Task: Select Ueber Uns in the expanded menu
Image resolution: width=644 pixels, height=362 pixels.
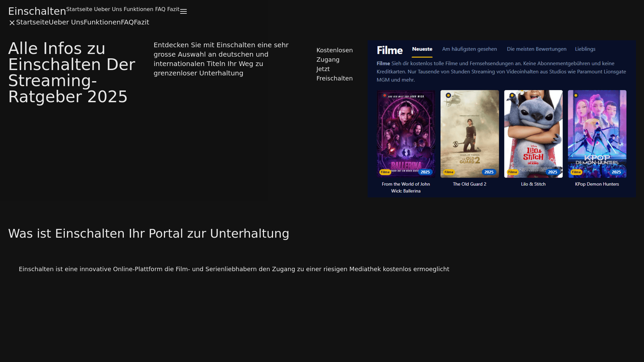Action: pos(66,22)
